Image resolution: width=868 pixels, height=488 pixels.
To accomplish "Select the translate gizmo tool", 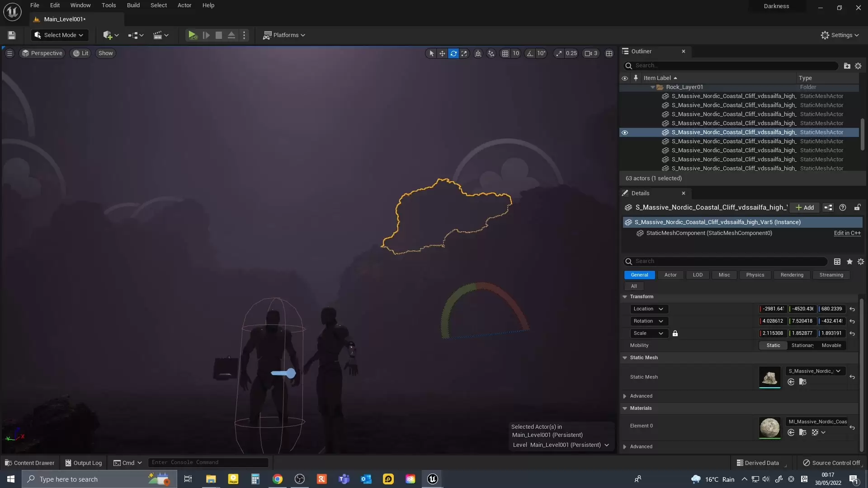I will click(442, 53).
